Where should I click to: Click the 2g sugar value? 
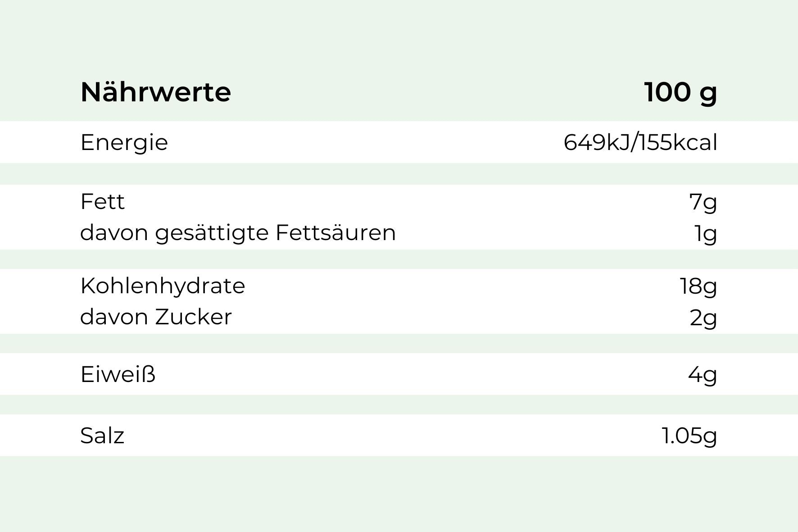point(703,318)
